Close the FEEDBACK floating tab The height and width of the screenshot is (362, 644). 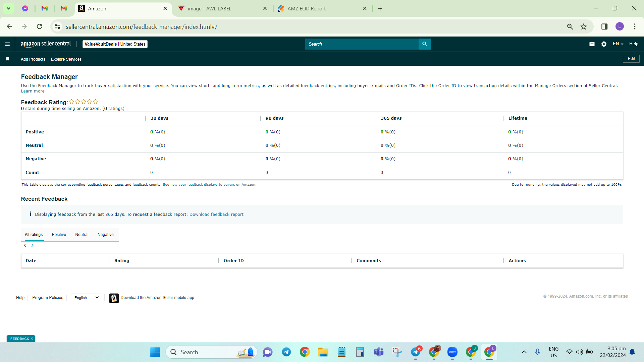coord(32,339)
